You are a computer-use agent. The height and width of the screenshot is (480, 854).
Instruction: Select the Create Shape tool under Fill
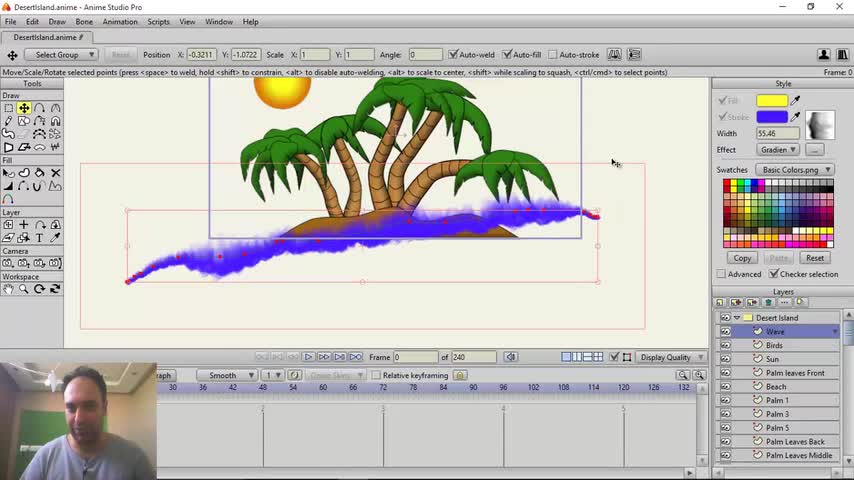pyautogui.click(x=24, y=173)
